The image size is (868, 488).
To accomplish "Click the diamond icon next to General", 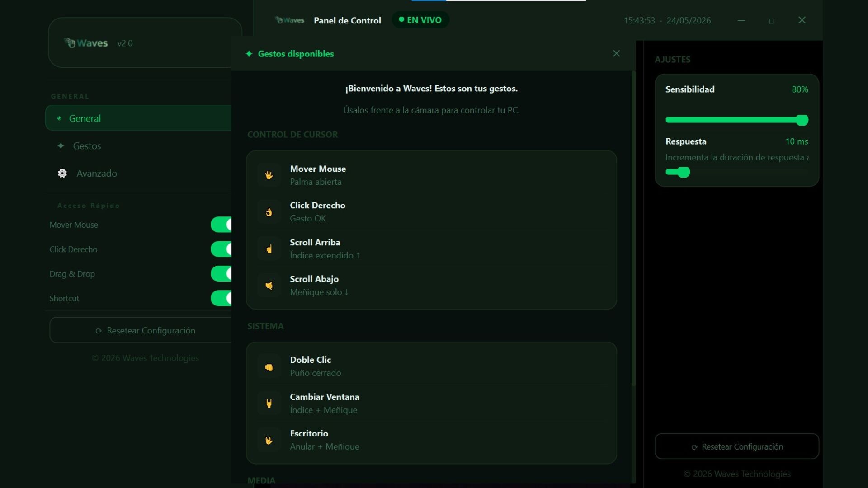I will pos(59,118).
